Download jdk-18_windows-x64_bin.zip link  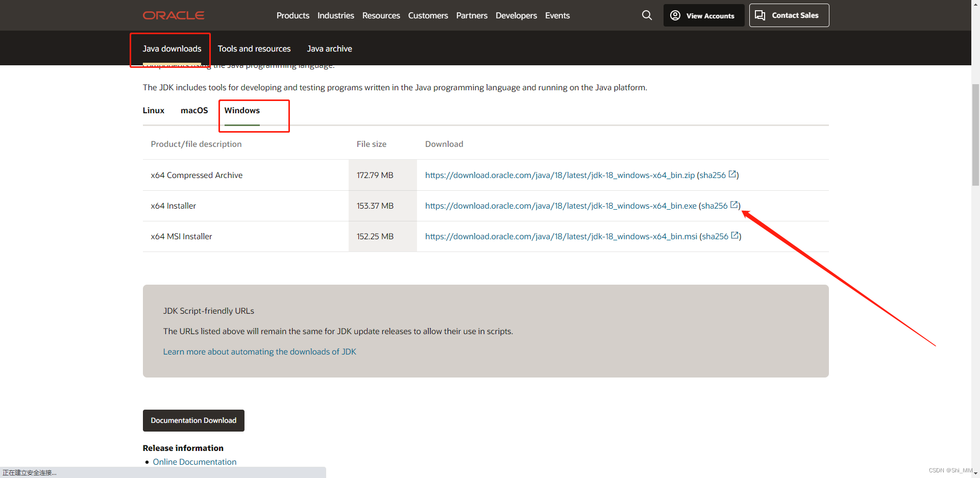tap(560, 175)
